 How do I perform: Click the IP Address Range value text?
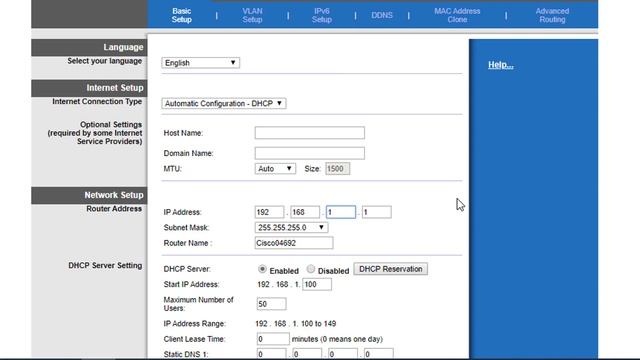296,324
